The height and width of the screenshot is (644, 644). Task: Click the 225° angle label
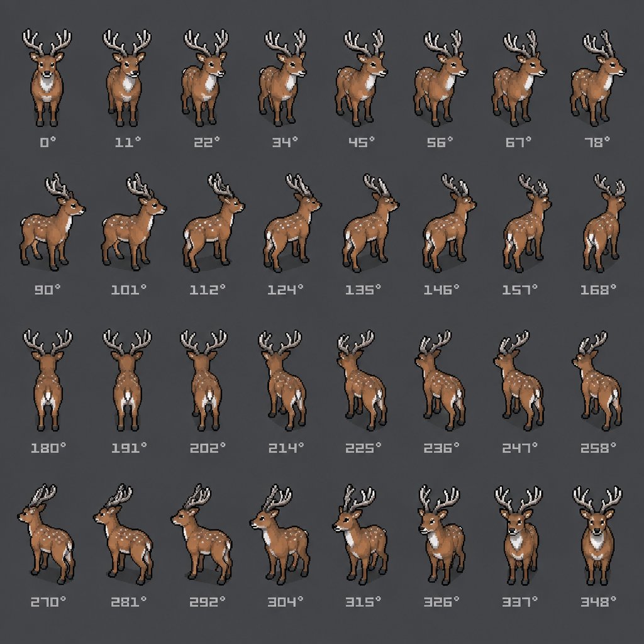coord(364,448)
